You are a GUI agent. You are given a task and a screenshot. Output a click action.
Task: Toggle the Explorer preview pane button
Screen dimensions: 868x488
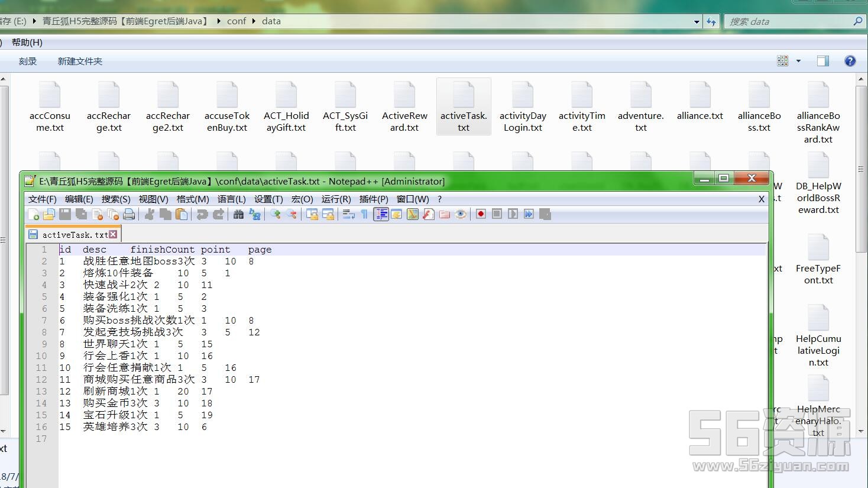click(822, 61)
